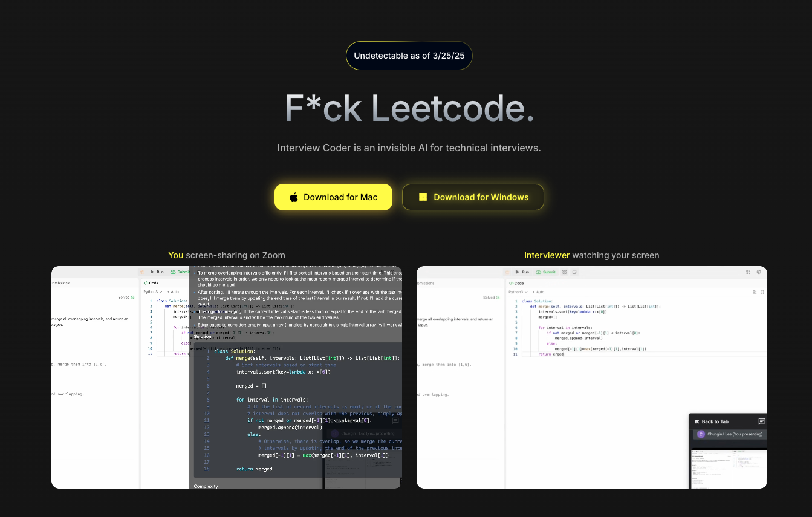Screen dimensions: 812x517
Task: Open chat with the speech bubble icon
Action: point(762,421)
